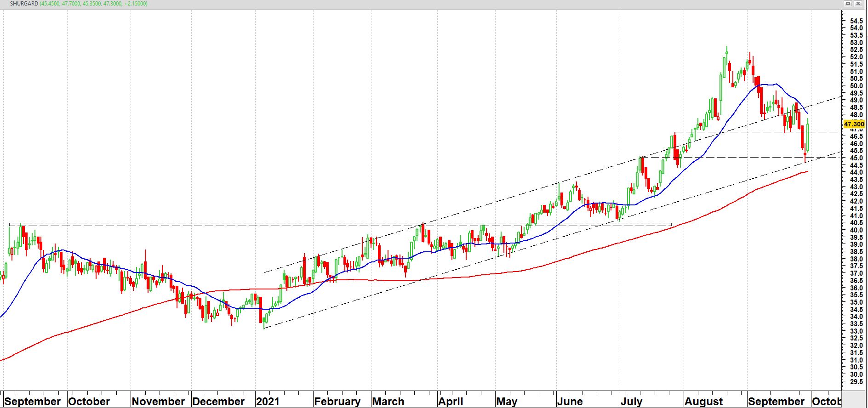Click the 42.5 price axis label
The width and height of the screenshot is (868, 408).
coord(857,194)
